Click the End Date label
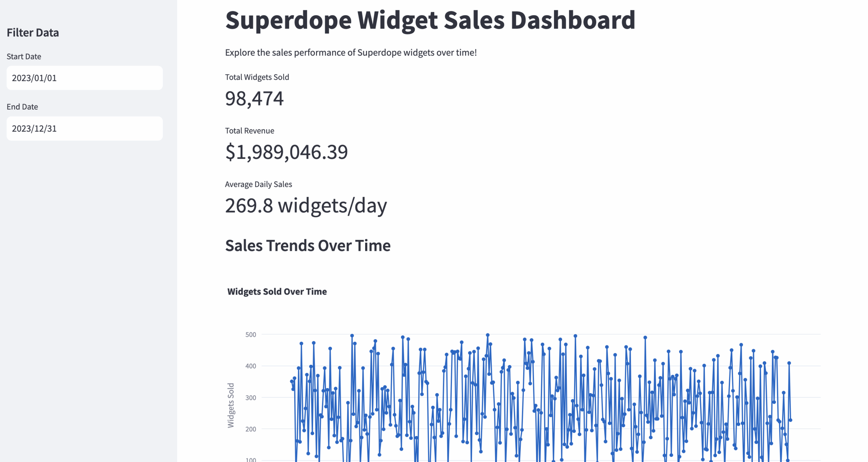Image resolution: width=868 pixels, height=462 pixels. tap(22, 107)
